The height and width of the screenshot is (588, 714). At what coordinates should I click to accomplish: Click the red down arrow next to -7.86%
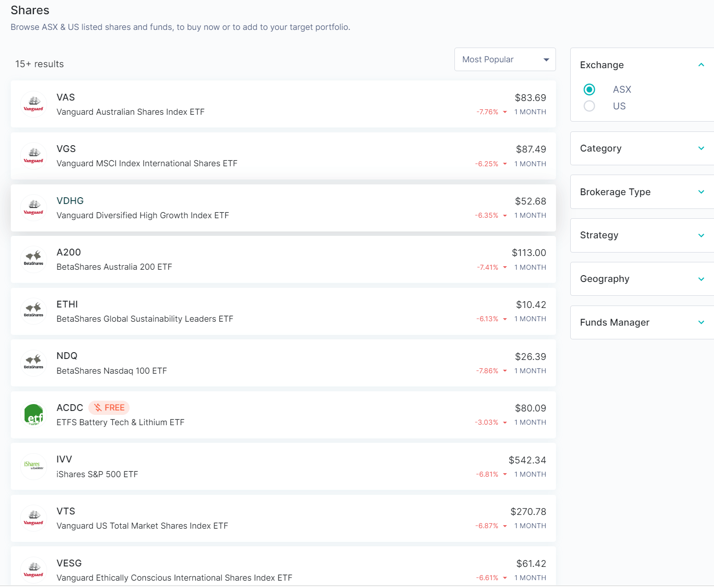click(x=504, y=371)
